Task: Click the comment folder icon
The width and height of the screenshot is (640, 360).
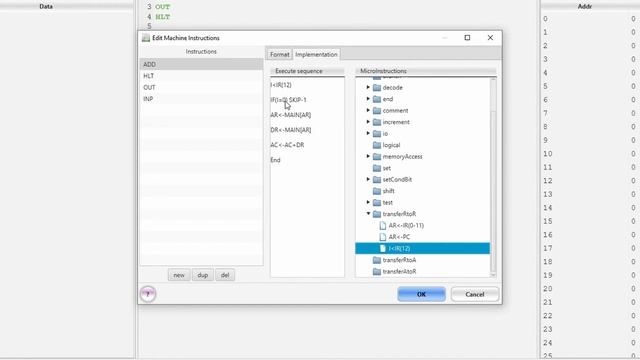Action: coord(377,111)
